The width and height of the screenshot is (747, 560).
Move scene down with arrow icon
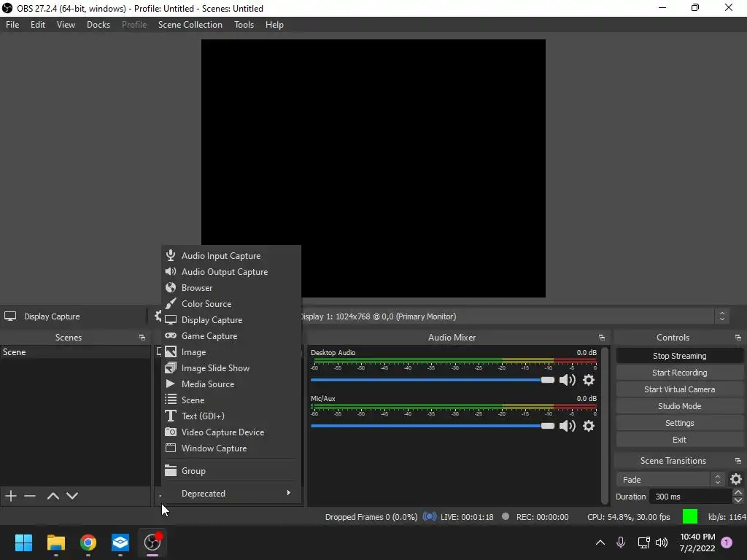click(x=72, y=496)
